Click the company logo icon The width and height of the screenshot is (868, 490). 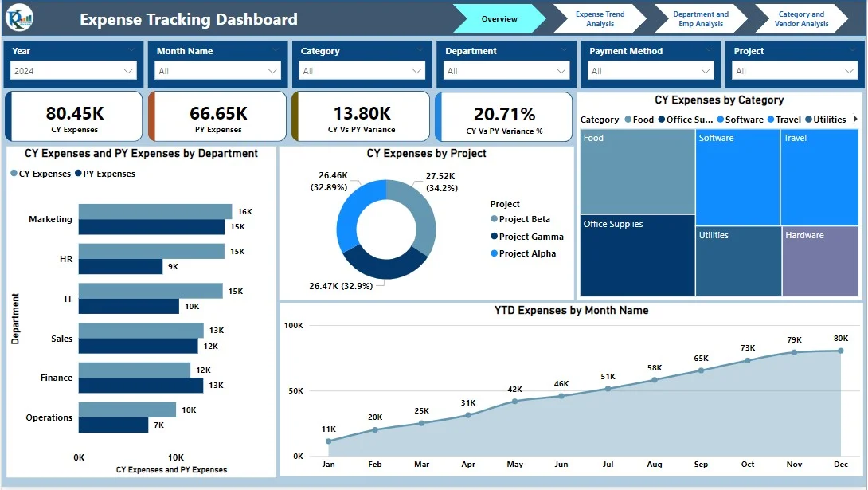19,18
